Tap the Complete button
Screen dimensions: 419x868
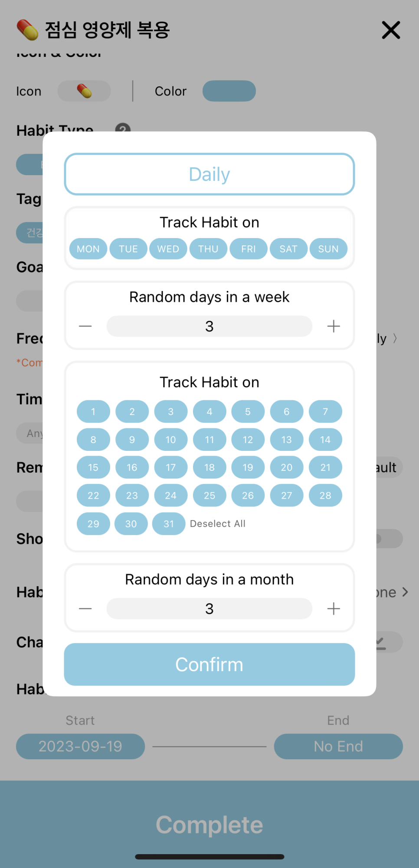pyautogui.click(x=209, y=824)
